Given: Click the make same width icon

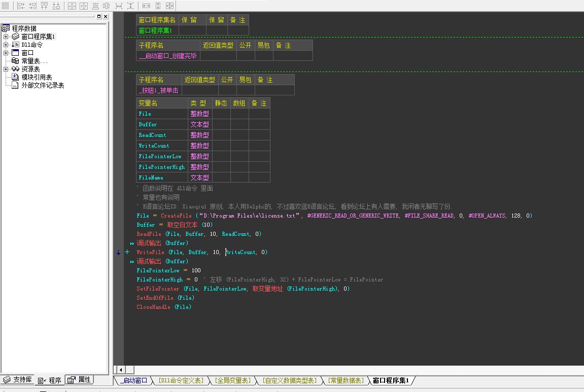Looking at the screenshot, I should click(x=146, y=6).
